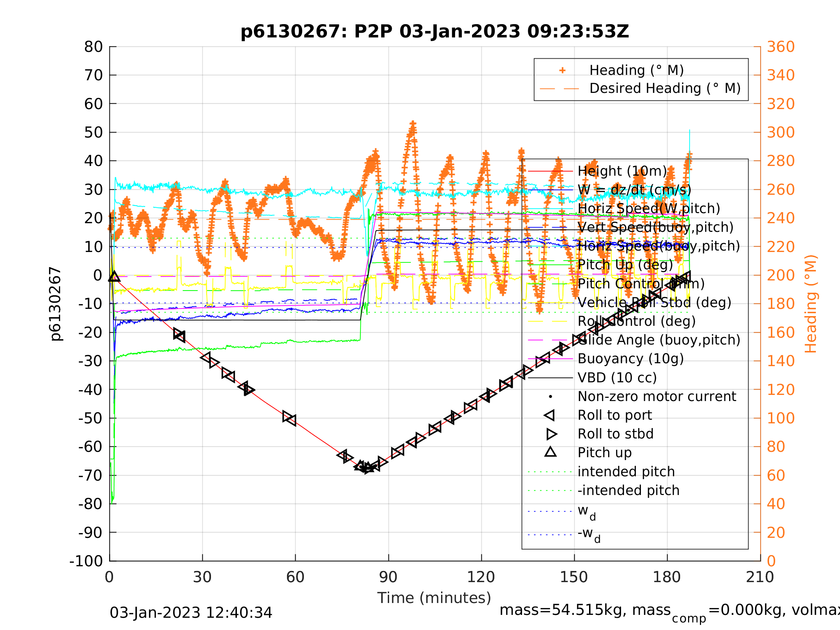Click the Desired Heading (° M) legend entry
Screen dimensions: 840x630
click(x=665, y=88)
